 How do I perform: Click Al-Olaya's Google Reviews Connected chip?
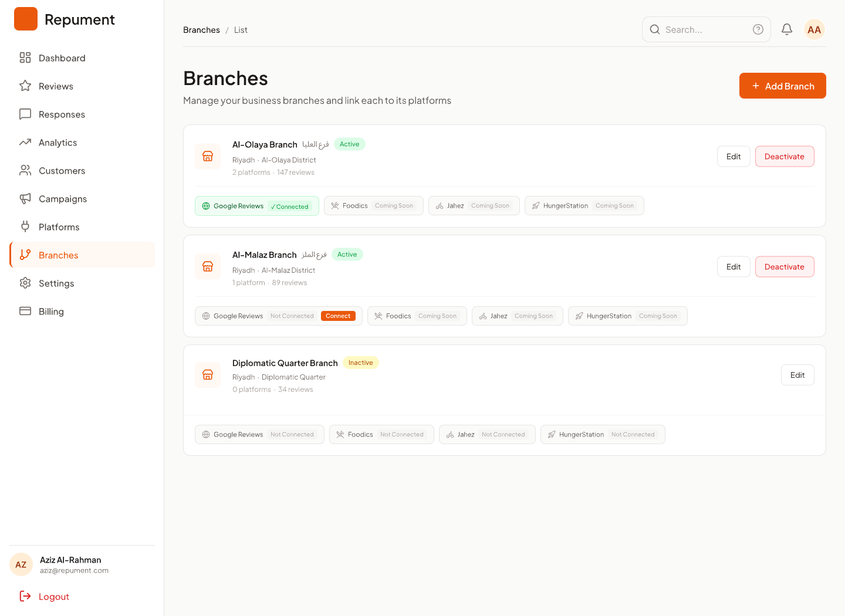257,206
